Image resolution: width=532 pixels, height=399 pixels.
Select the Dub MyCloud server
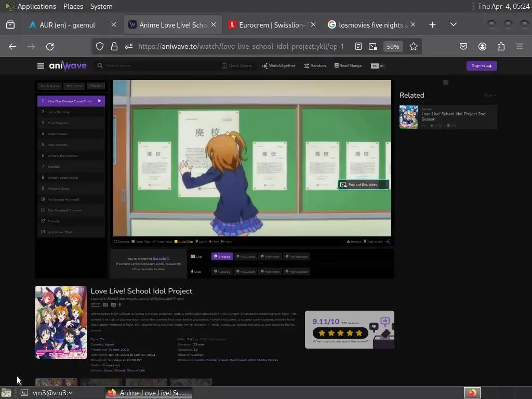pyautogui.click(x=245, y=271)
